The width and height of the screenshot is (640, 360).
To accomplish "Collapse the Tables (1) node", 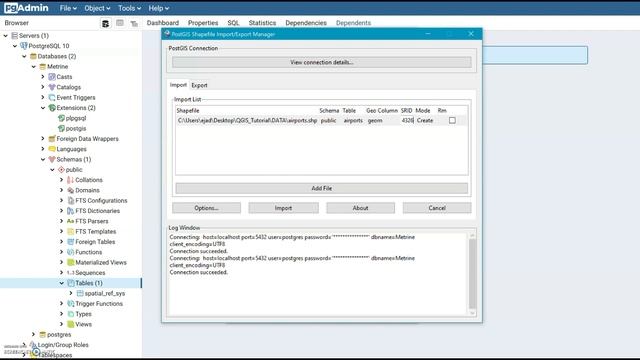I will pyautogui.click(x=62, y=283).
